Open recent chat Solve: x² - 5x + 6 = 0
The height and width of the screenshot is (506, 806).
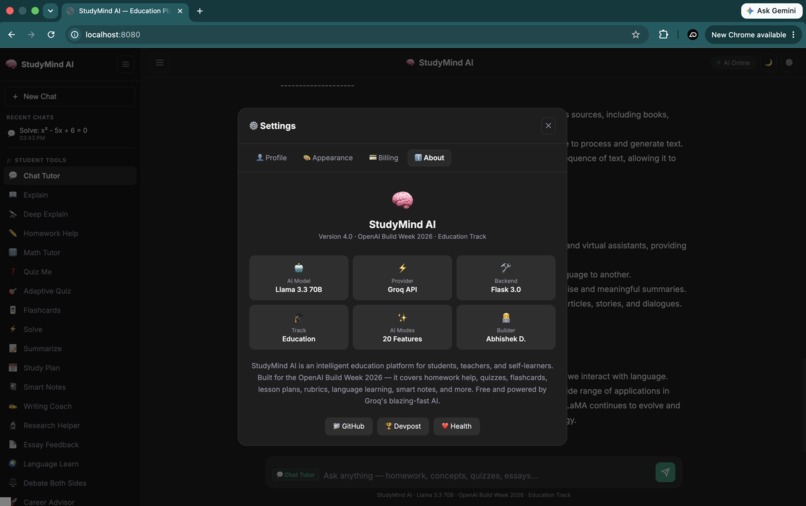(69, 133)
